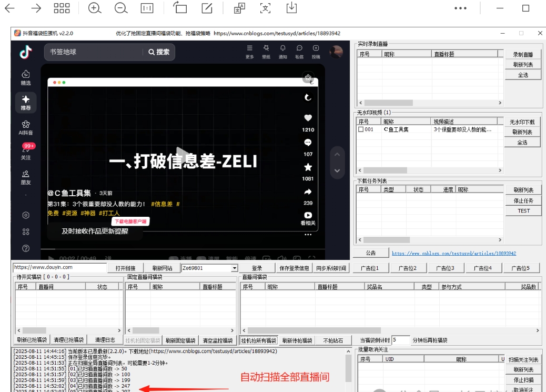Viewport: 546px width, 392px height.
Task: Click the 刷新网站 button
Action: tap(162, 268)
